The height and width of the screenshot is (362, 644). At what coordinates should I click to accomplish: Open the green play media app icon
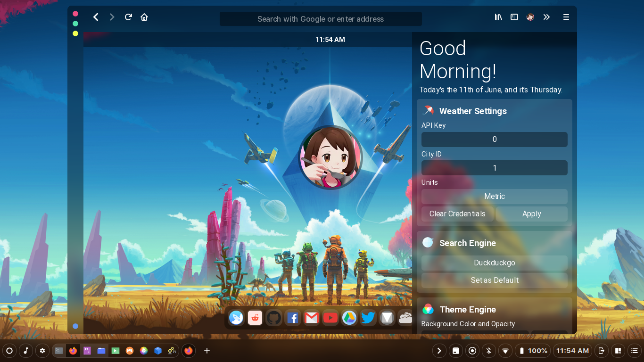click(116, 351)
